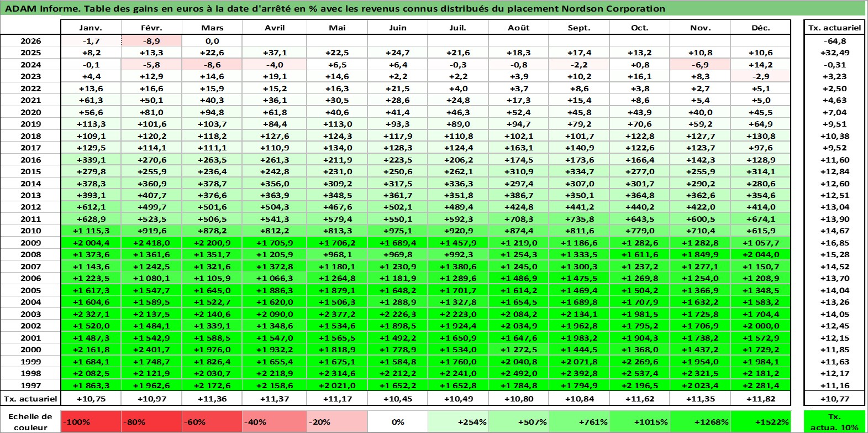Click the 2009 year row label
Image resolution: width=868 pixels, height=433 pixels.
coord(30,243)
